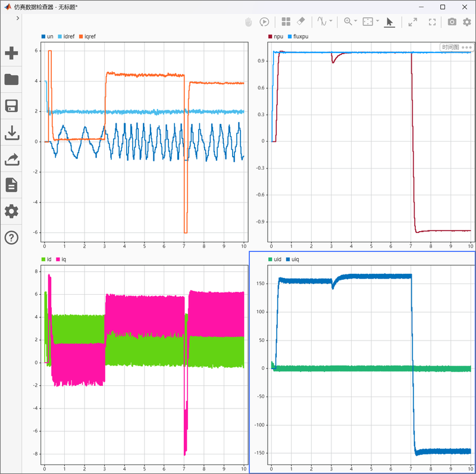Screen dimensions: 476x474
Task: Click the un legend color swatch
Action: (43, 36)
